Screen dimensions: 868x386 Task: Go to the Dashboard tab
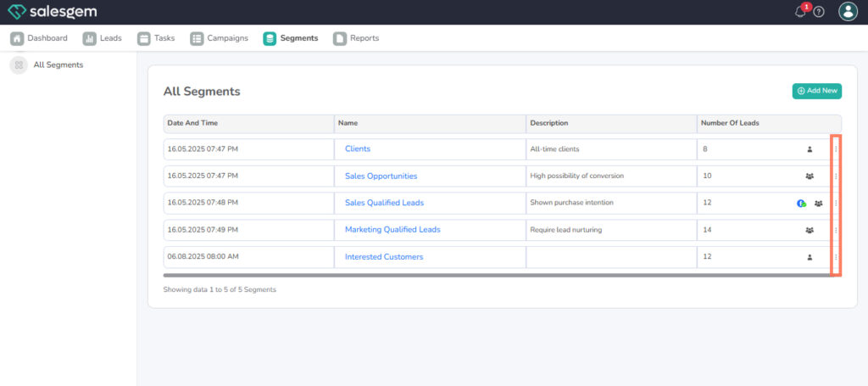tap(39, 38)
